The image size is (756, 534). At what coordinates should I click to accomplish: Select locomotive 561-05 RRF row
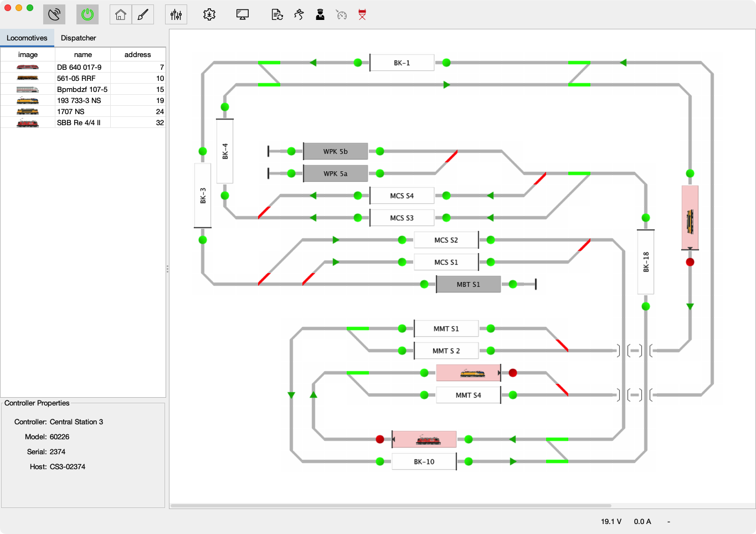point(83,78)
